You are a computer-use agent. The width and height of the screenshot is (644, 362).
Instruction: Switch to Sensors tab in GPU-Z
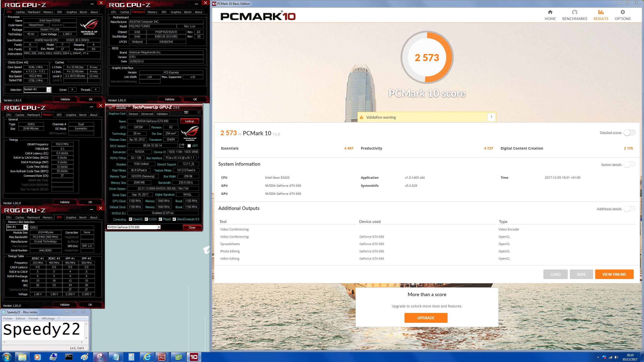point(133,114)
